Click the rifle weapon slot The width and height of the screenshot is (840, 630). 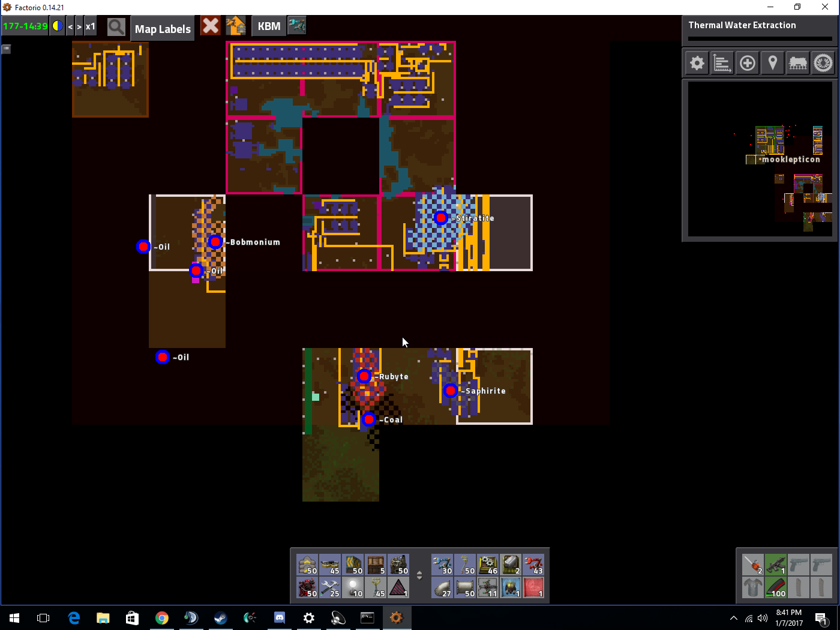click(776, 565)
